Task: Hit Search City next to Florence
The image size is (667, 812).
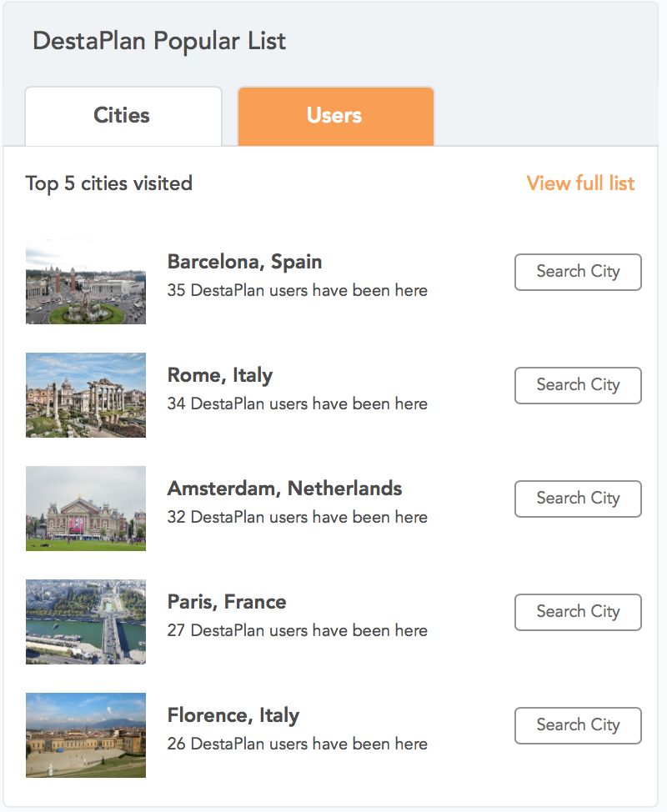Action: tap(578, 725)
